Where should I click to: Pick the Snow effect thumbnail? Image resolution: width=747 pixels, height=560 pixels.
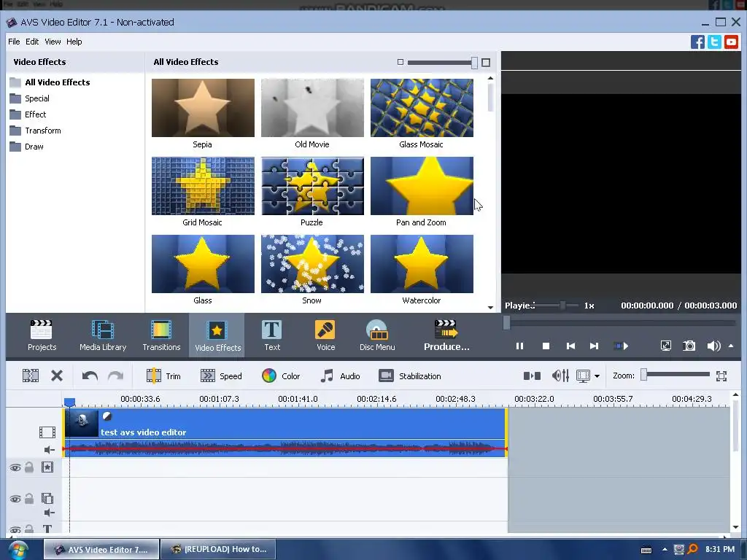[x=312, y=264]
